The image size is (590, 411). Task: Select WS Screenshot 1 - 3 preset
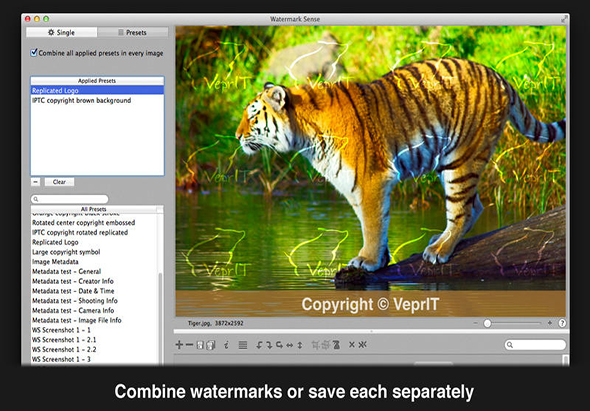pos(94,359)
